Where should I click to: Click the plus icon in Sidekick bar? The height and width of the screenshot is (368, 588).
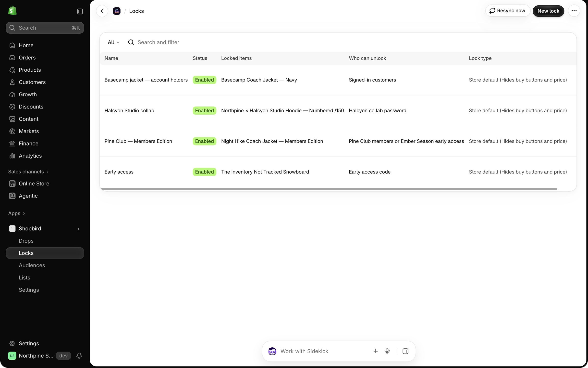[375, 351]
